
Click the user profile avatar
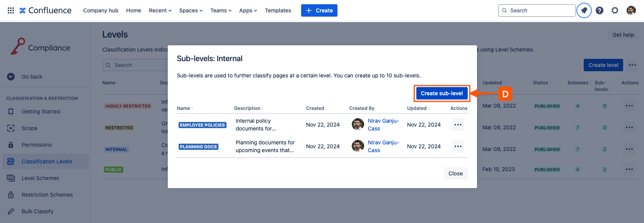coord(631,10)
